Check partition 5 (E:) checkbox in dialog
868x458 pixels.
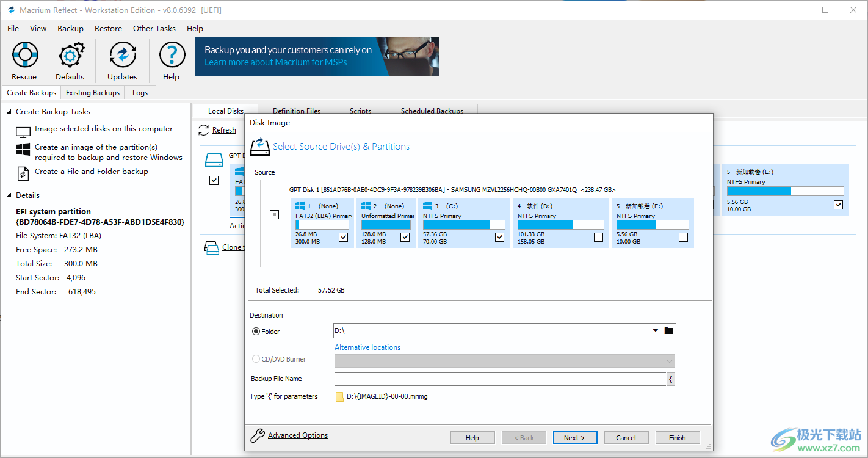pos(683,237)
